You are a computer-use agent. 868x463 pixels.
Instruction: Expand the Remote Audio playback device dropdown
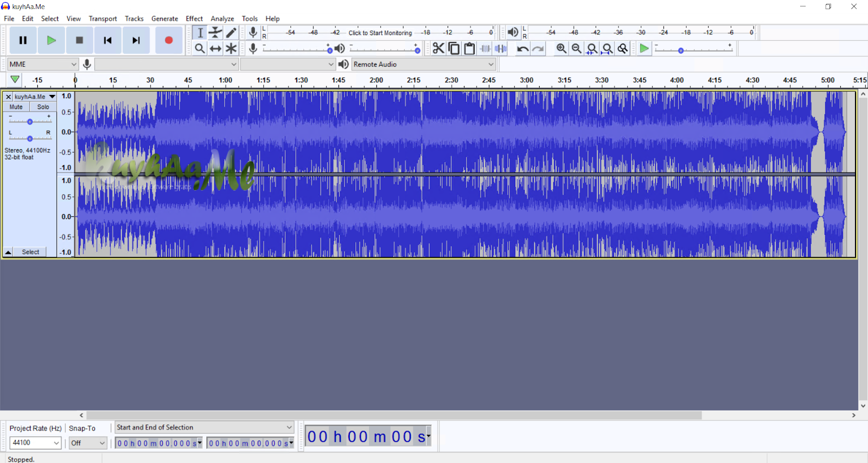coord(424,65)
